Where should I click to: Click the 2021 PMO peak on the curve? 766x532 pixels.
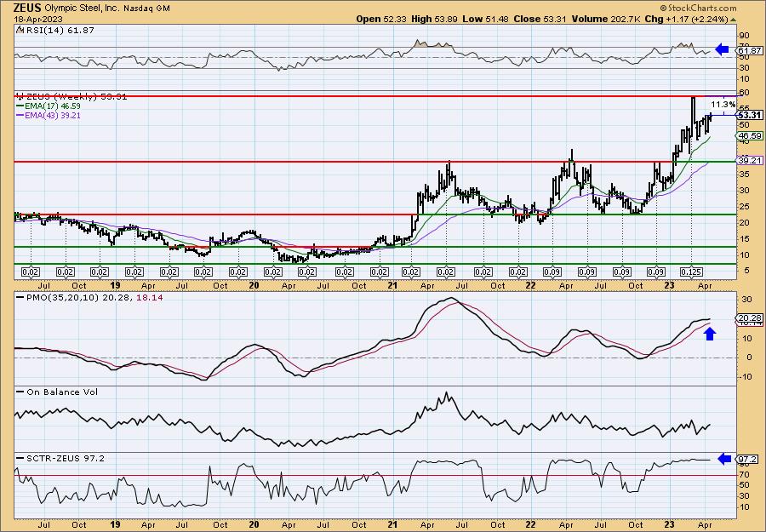[x=451, y=298]
